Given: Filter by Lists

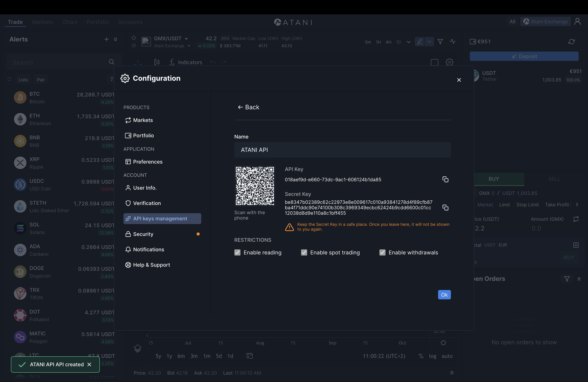Looking at the screenshot, I should tap(23, 80).
